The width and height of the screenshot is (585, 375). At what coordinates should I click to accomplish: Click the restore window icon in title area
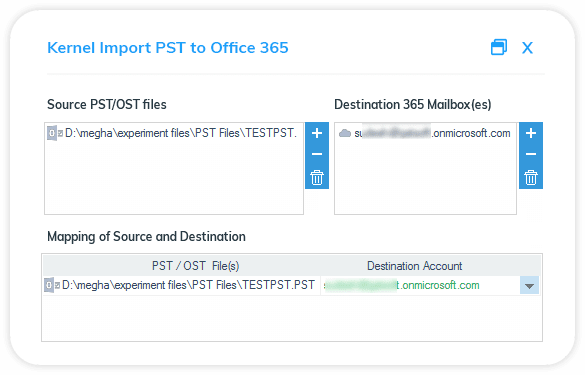point(498,47)
